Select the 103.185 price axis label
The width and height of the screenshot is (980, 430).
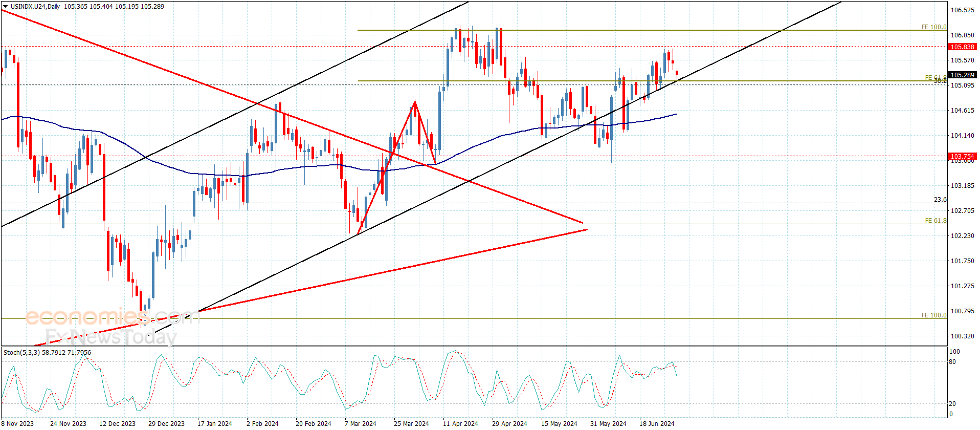point(962,186)
